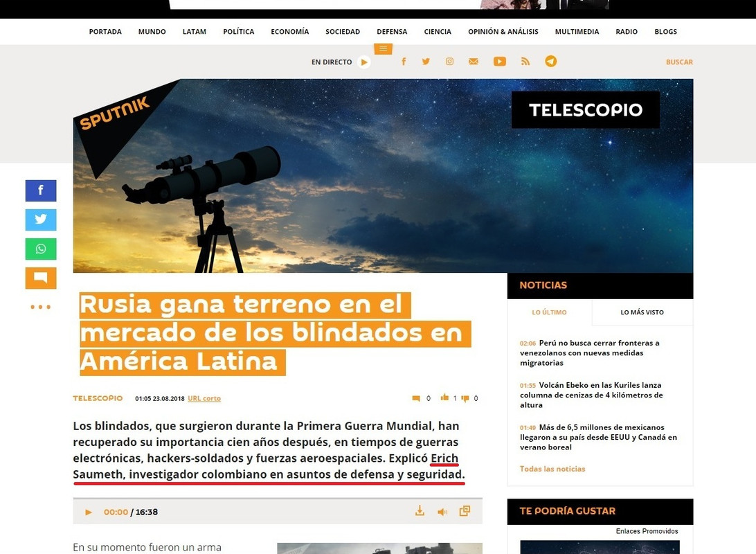Click the URL corto link
The height and width of the screenshot is (554, 756).
(x=204, y=398)
